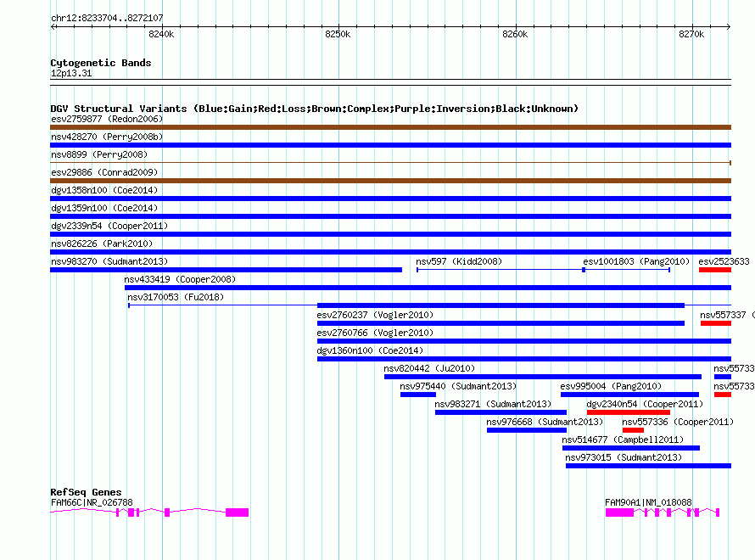Click the blue bar under nsv975440
755x560 pixels.
coord(418,395)
